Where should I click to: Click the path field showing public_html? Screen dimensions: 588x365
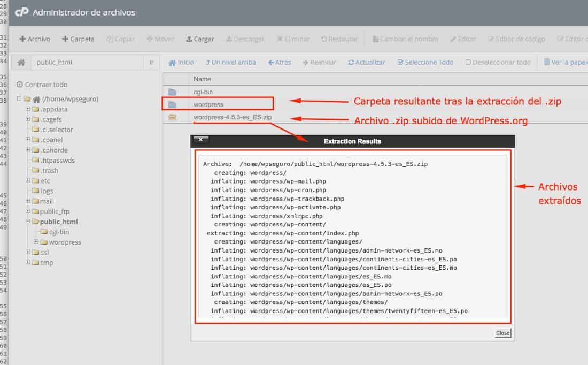click(x=87, y=62)
